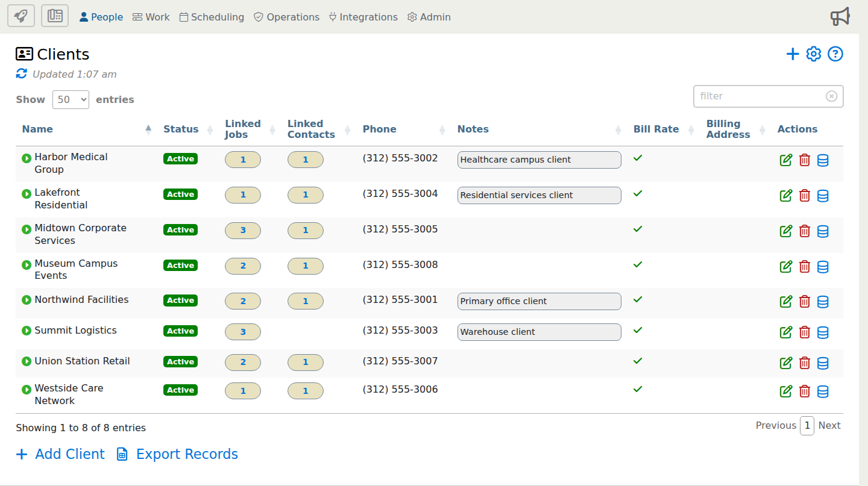Toggle green play icon for Midtown Corporate Services
The height and width of the screenshot is (486, 868).
27,229
